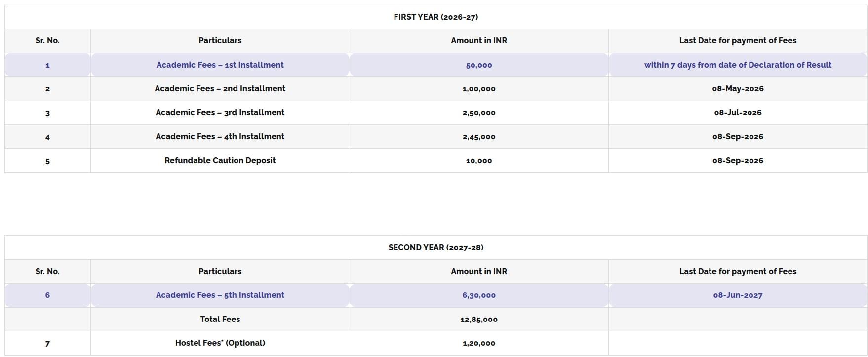The height and width of the screenshot is (357, 868).
Task: Click the 2,45,000 amount value
Action: pos(478,137)
